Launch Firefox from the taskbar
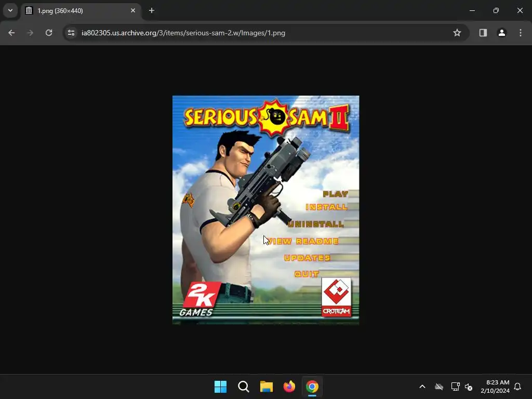The height and width of the screenshot is (399, 532). (289, 387)
